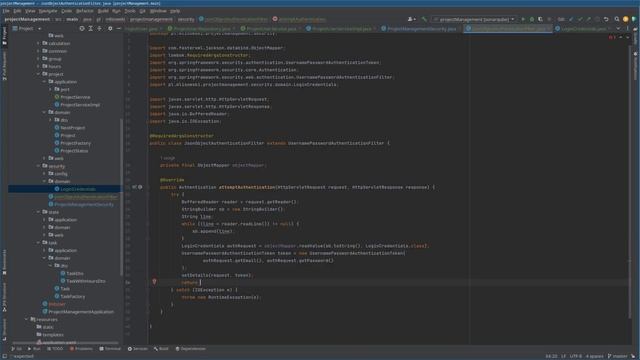Image resolution: width=640 pixels, height=360 pixels.
Task: Click the shield plugin icon in toolbar
Action: coord(634,19)
